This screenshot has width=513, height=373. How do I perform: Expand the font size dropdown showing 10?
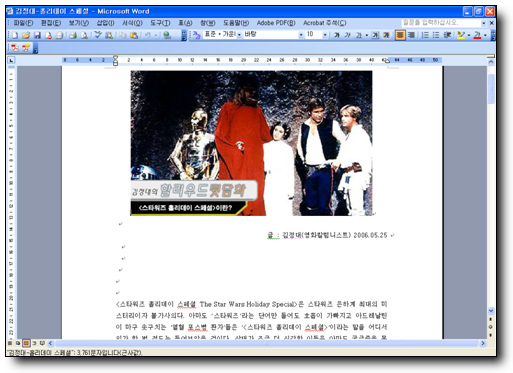tap(325, 35)
